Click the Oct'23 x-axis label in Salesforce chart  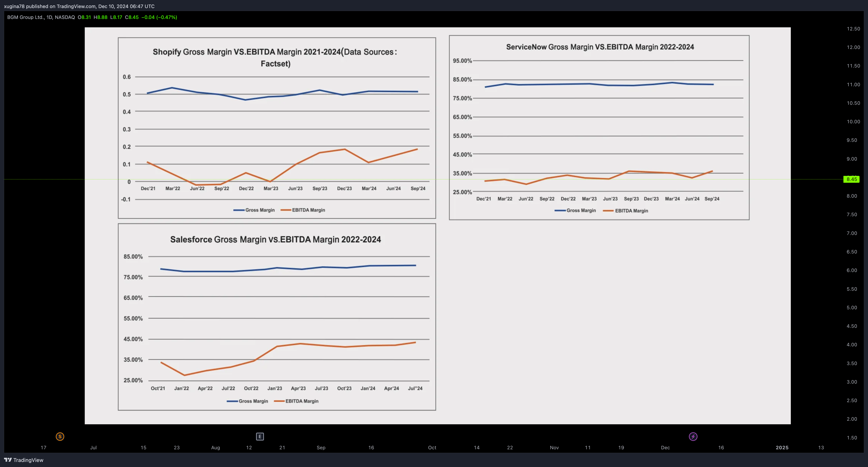(x=344, y=388)
